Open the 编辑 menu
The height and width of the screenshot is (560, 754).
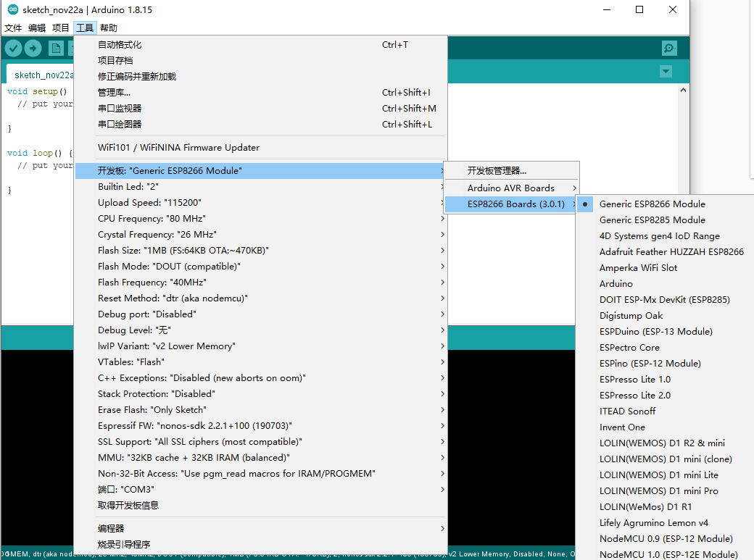(x=37, y=28)
